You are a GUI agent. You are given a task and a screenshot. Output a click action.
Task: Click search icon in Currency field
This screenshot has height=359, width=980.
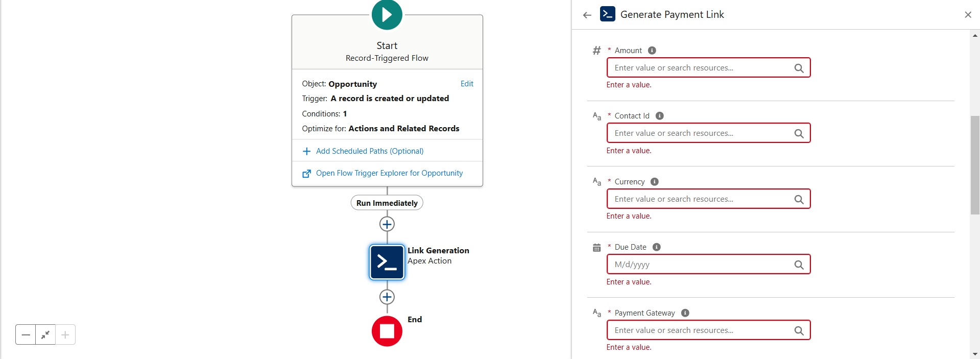tap(799, 199)
